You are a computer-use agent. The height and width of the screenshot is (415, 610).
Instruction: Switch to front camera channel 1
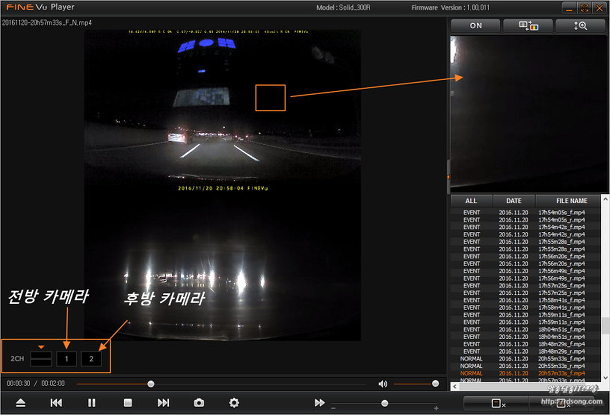click(65, 357)
